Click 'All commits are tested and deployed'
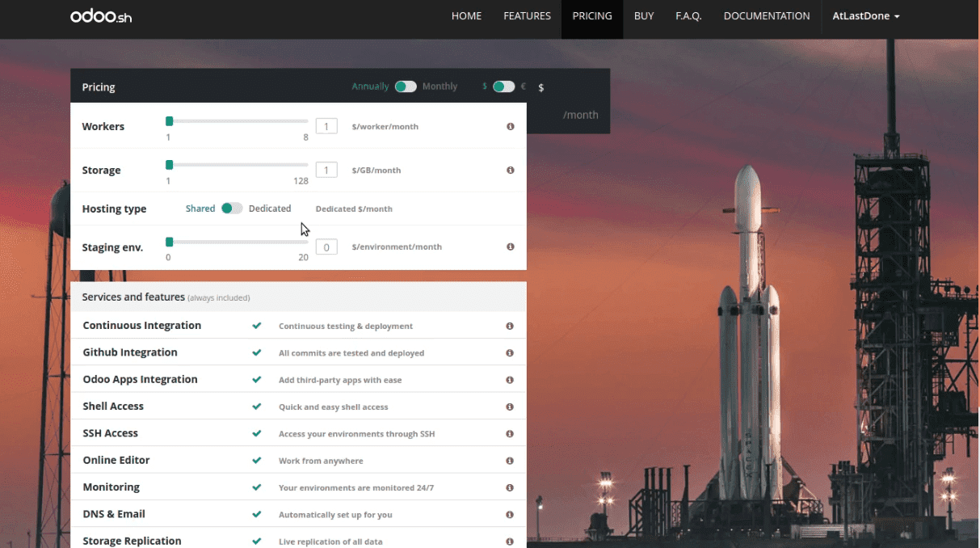Viewport: 980px width, 548px height. point(351,353)
